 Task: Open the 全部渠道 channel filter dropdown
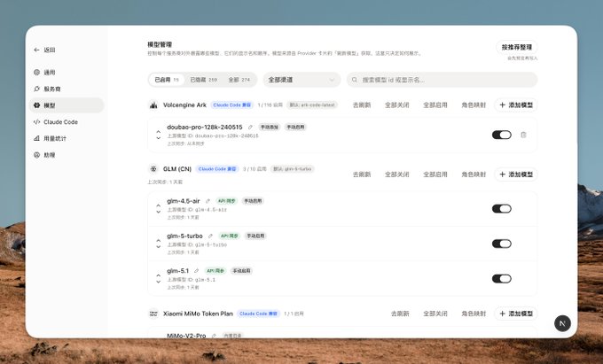303,80
